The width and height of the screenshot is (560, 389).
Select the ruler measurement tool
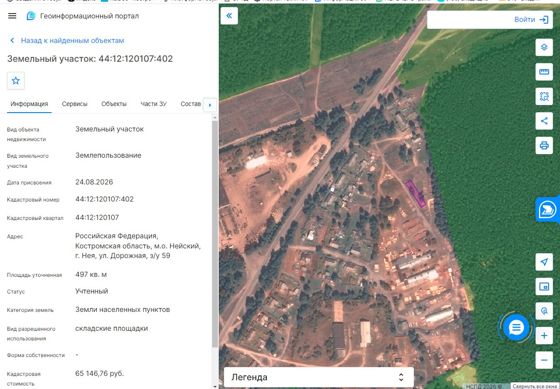[x=544, y=72]
